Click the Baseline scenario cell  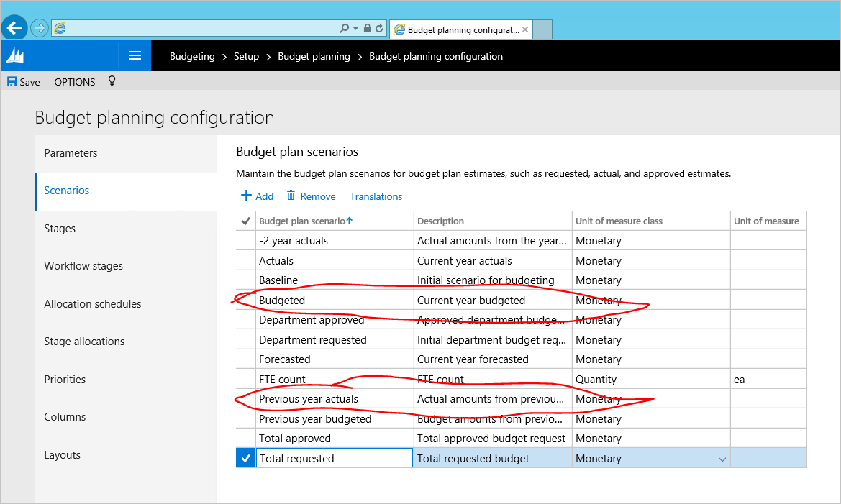click(335, 280)
